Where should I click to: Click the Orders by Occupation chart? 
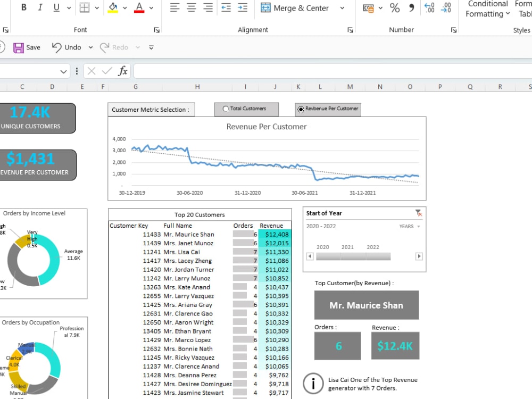pyautogui.click(x=44, y=358)
